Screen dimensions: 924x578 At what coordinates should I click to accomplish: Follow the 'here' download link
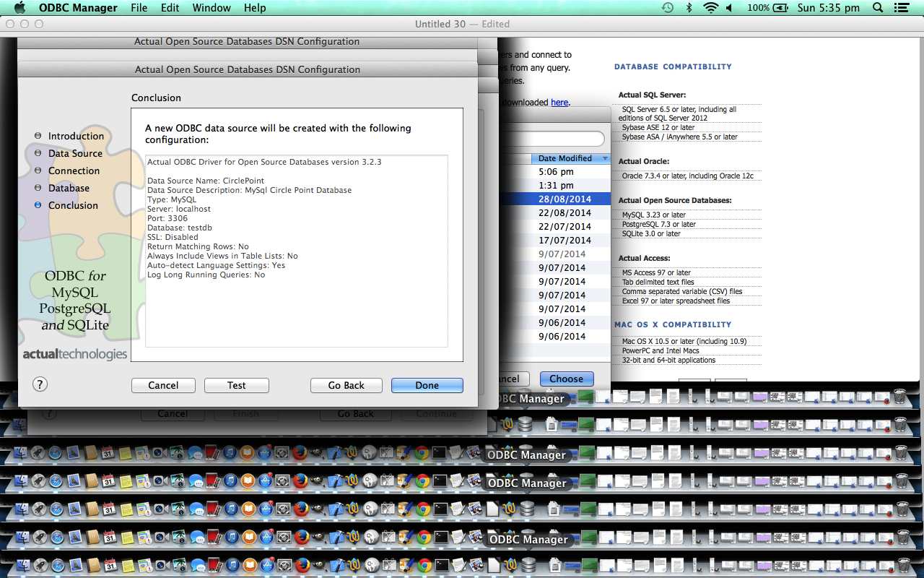tap(559, 103)
